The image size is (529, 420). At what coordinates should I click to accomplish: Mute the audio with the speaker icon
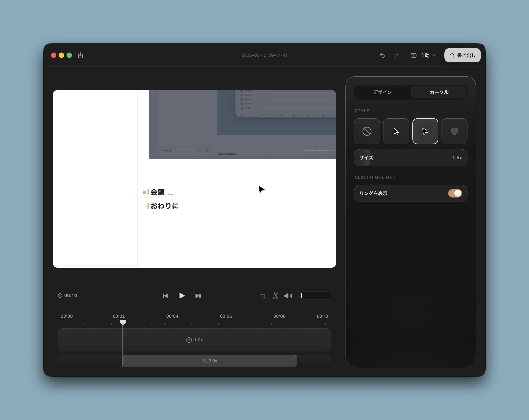[x=288, y=296]
